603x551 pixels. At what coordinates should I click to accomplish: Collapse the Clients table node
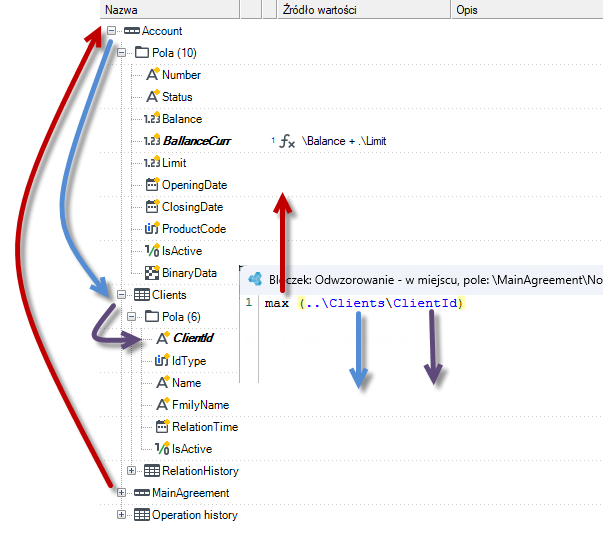(x=121, y=295)
